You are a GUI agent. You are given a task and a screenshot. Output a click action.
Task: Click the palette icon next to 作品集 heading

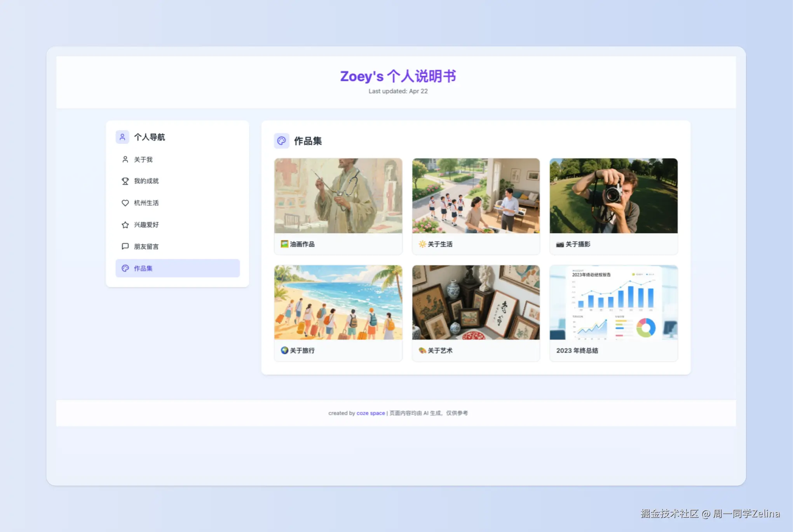(281, 141)
